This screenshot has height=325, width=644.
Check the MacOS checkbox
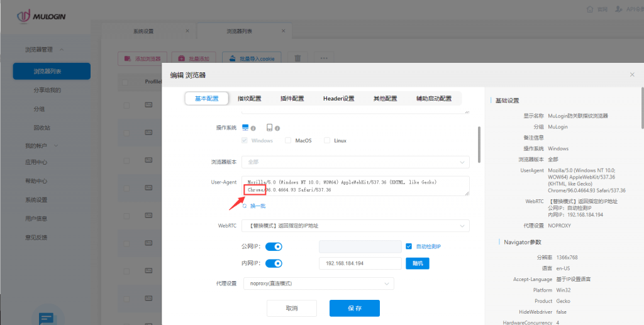pyautogui.click(x=288, y=140)
